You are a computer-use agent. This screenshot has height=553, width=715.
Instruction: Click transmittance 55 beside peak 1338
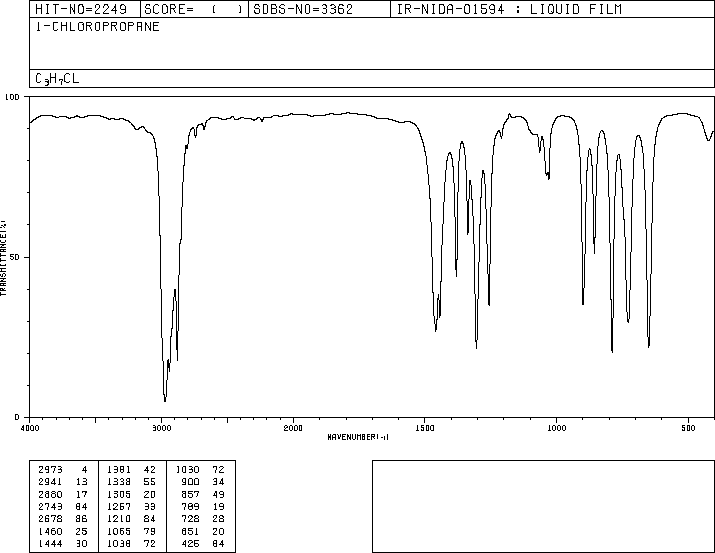[150, 482]
